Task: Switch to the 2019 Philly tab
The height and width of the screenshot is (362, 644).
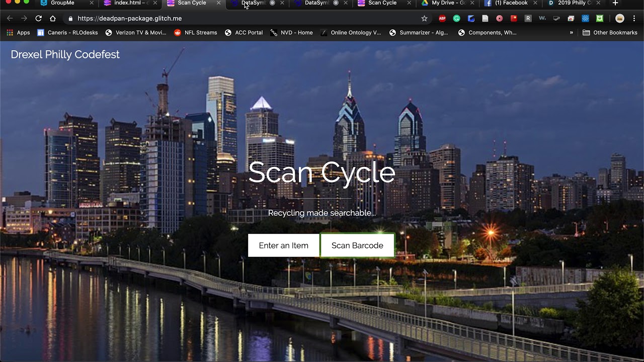Action: [x=575, y=3]
